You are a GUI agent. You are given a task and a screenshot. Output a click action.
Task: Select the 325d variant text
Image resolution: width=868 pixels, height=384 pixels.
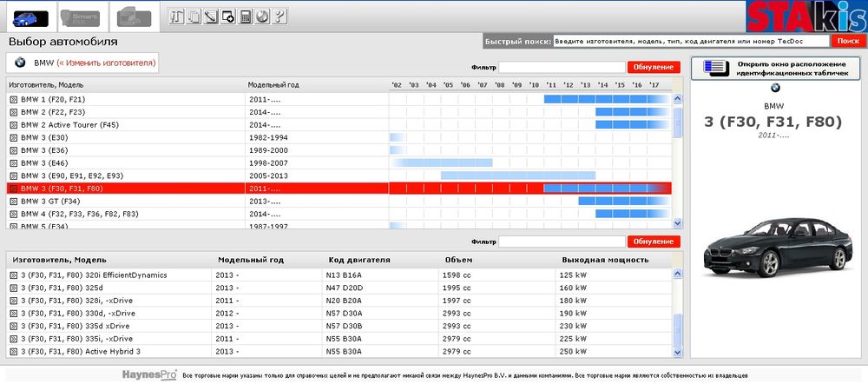point(62,288)
